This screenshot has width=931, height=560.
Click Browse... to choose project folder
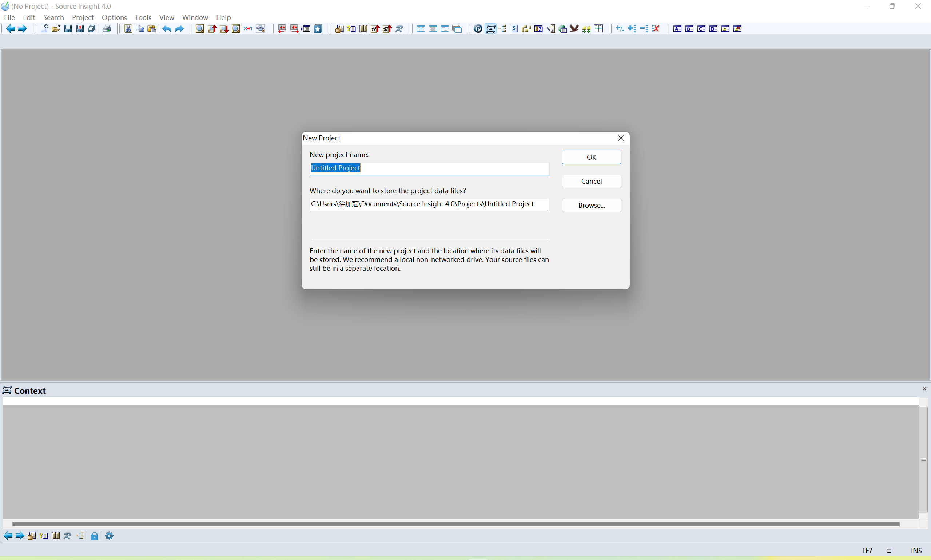click(592, 206)
